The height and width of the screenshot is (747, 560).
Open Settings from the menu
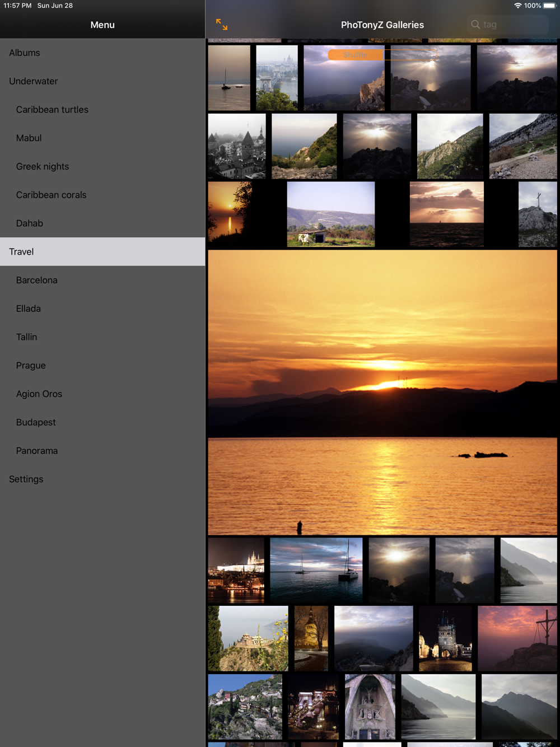pyautogui.click(x=102, y=479)
